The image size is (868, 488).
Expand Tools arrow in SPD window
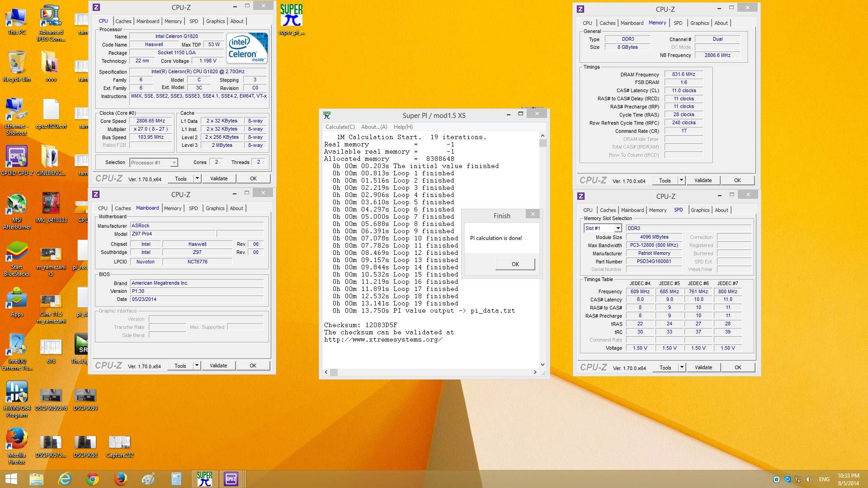click(682, 367)
